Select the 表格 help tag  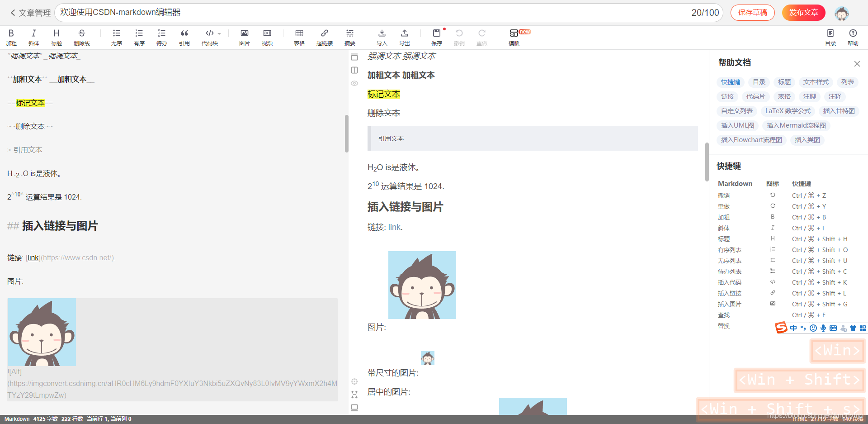784,96
